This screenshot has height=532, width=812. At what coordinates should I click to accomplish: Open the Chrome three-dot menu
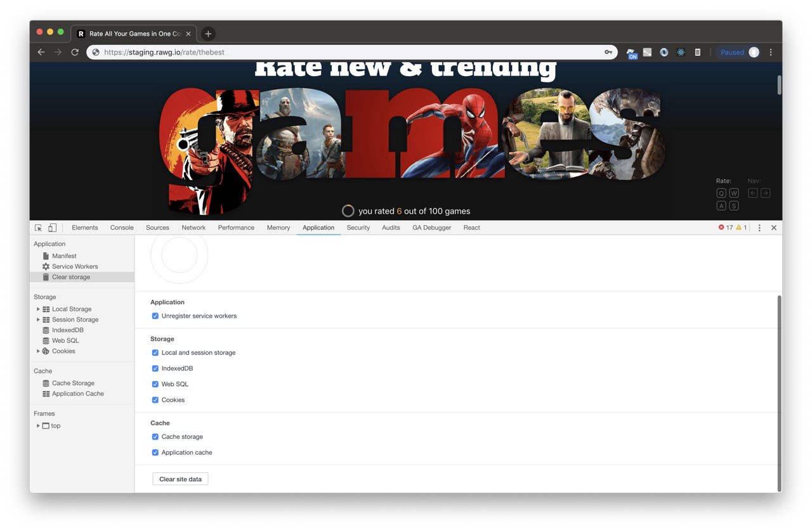click(x=771, y=53)
